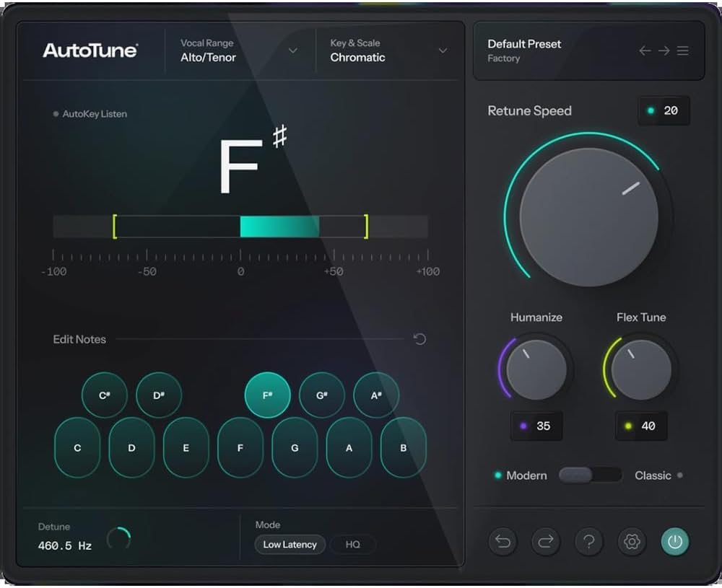Click the teal pitch deviation bar

point(279,227)
